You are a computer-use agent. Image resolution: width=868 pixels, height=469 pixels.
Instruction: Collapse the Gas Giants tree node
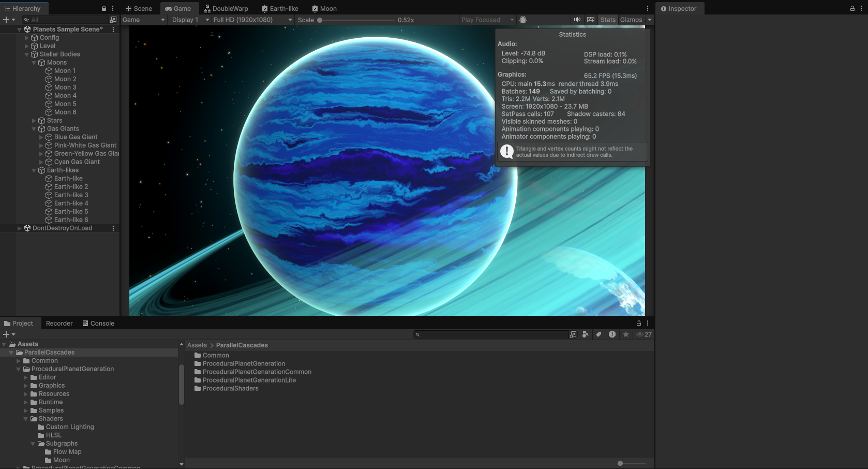tap(34, 129)
